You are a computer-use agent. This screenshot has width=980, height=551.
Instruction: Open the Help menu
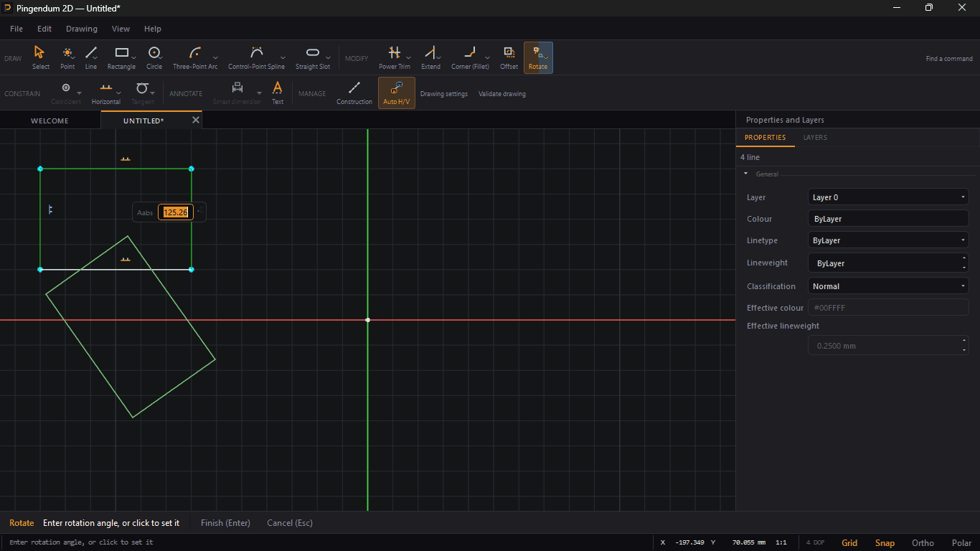click(153, 29)
